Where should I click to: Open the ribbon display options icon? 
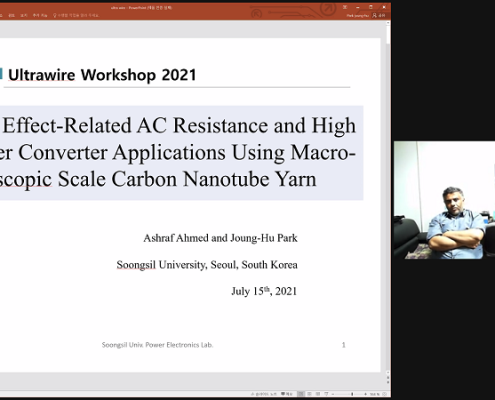(345, 7)
